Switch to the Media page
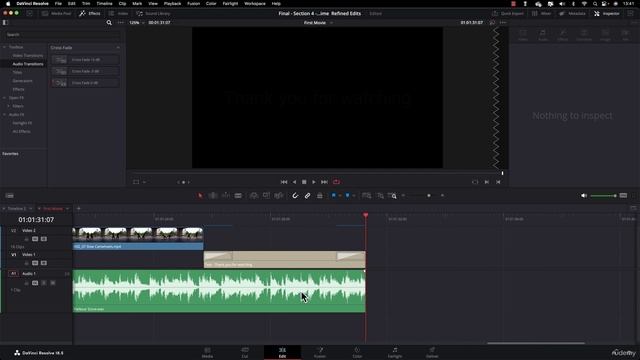This screenshot has height=360, width=640. pyautogui.click(x=207, y=352)
